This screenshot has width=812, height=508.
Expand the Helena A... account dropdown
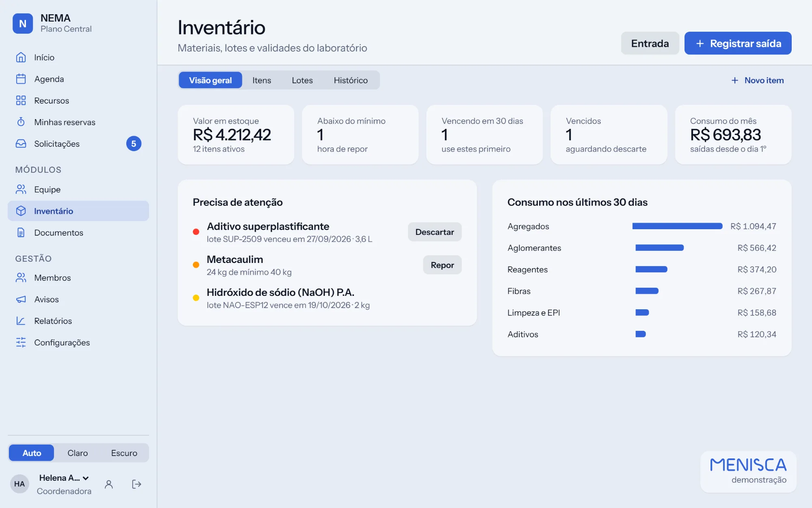click(64, 478)
